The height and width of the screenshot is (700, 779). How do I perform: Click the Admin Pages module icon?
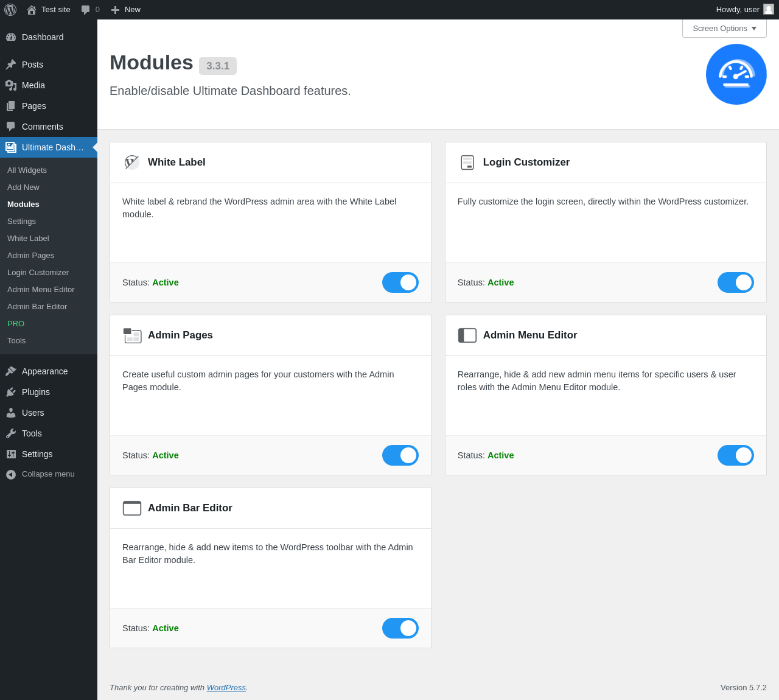132,335
